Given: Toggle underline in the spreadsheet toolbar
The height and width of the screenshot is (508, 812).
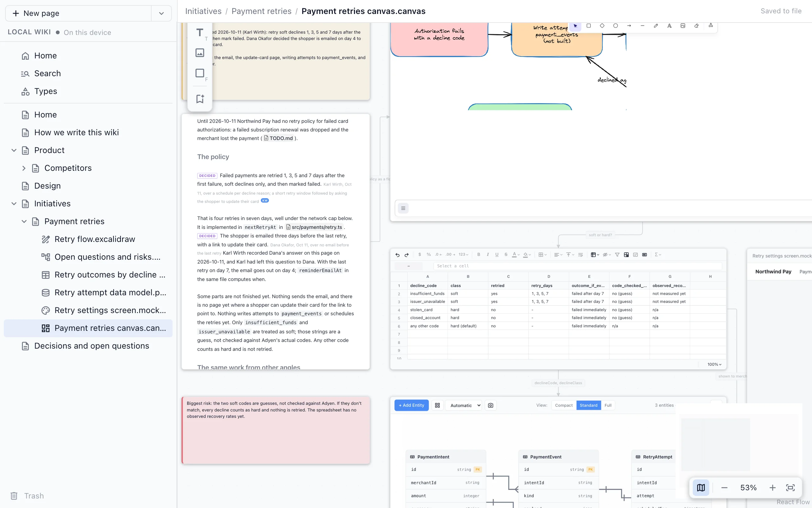Looking at the screenshot, I should [x=497, y=255].
